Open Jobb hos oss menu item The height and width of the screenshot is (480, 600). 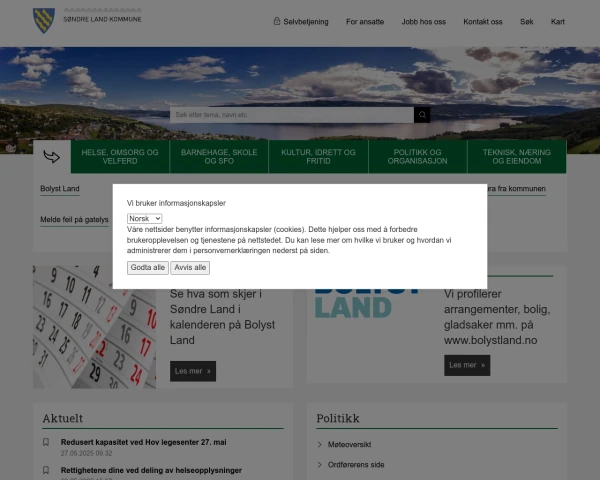pyautogui.click(x=424, y=22)
